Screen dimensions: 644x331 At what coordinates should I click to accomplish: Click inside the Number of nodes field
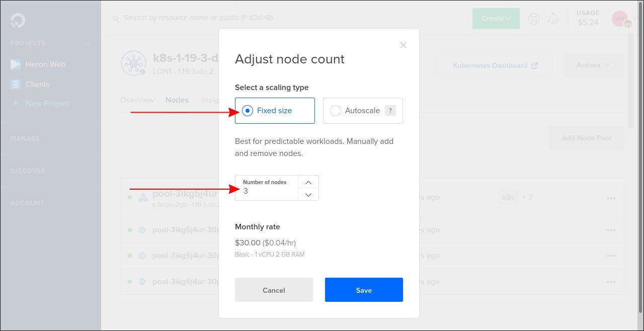click(x=267, y=191)
